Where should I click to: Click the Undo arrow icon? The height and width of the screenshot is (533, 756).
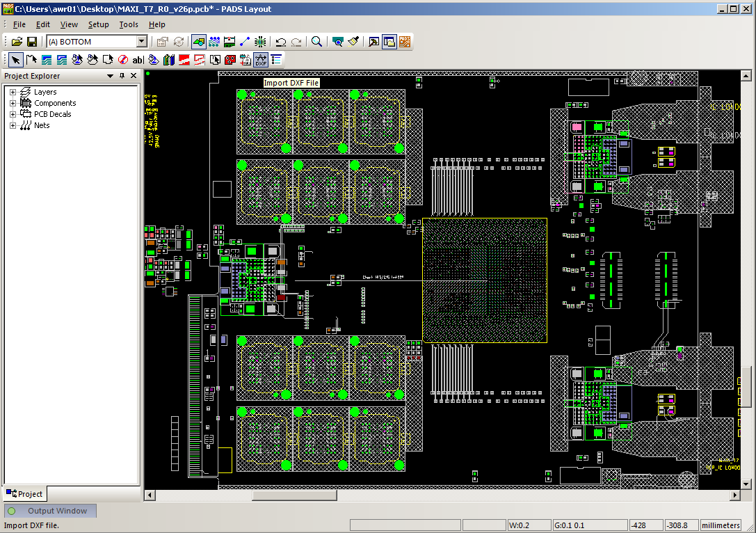[281, 42]
